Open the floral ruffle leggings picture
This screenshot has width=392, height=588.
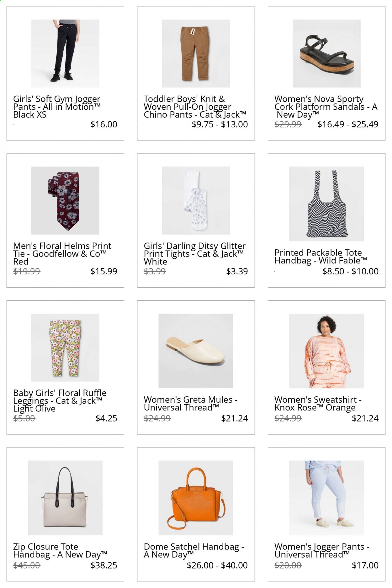tap(65, 347)
